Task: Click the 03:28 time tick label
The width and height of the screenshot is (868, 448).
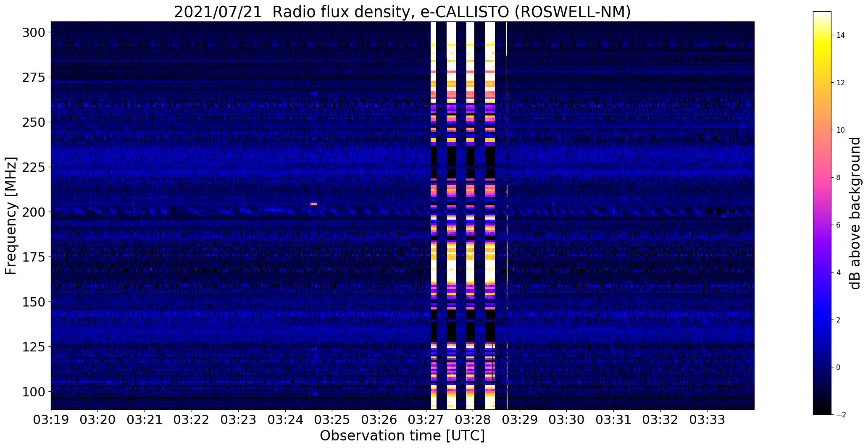Action: [x=473, y=420]
